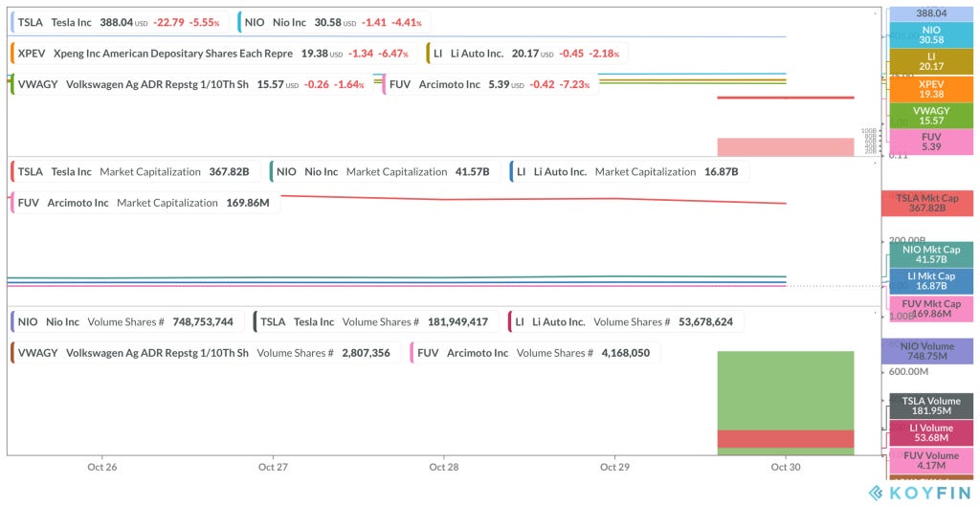Select the TSLA Tesla Inc price legend chip
980x506 pixels.
(120, 23)
